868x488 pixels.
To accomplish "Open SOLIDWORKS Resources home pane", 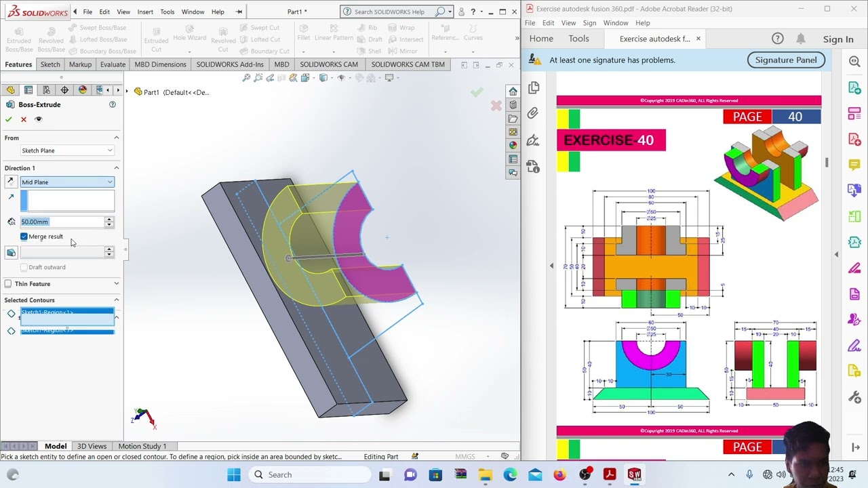I will coord(513,91).
